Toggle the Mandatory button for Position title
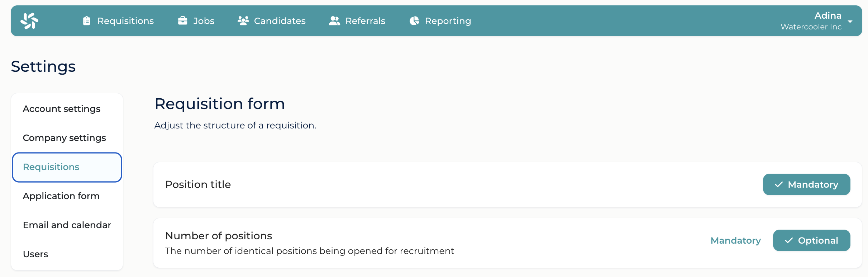868x277 pixels. (806, 184)
